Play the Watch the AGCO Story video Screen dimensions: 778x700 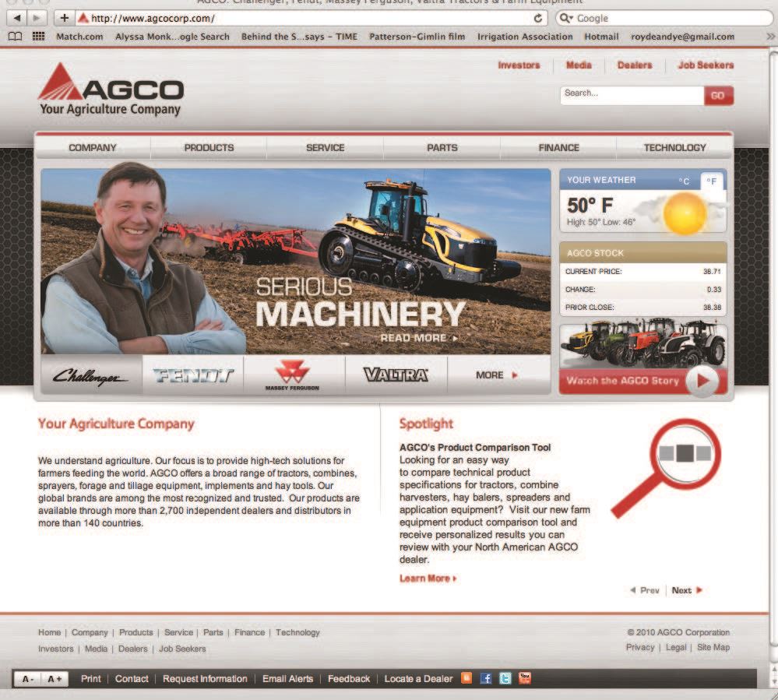(702, 381)
